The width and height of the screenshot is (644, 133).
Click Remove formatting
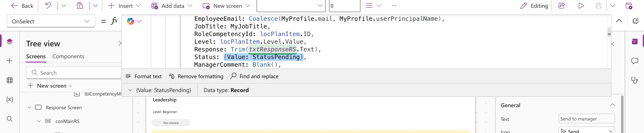(x=196, y=76)
